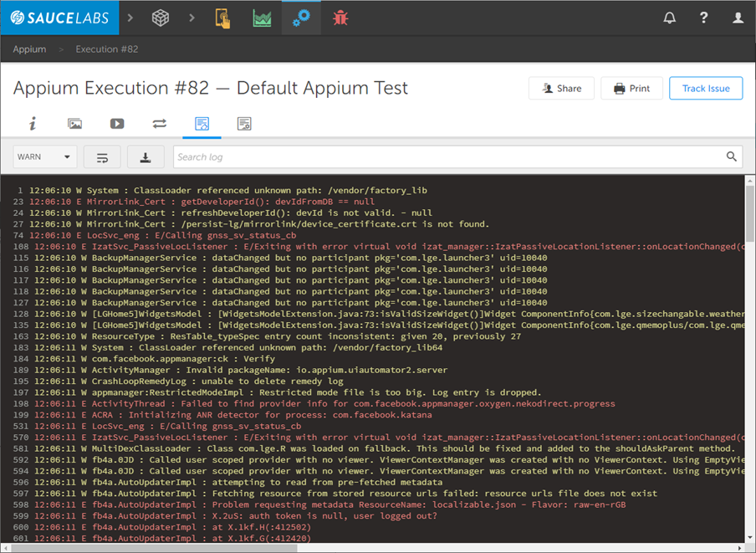Download the log file
The height and width of the screenshot is (553, 756).
click(x=146, y=156)
